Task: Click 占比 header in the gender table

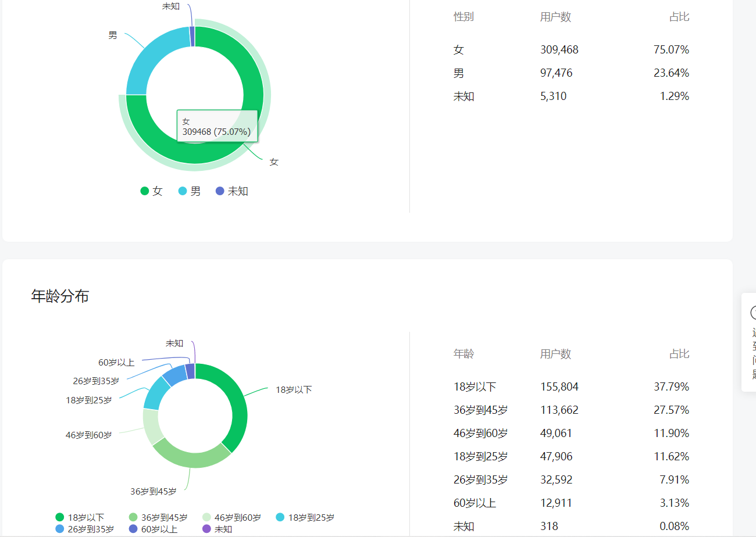Action: [679, 17]
